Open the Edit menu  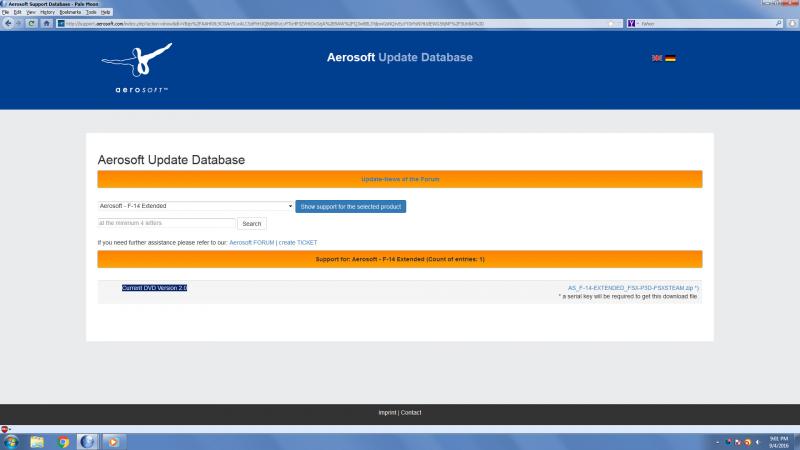[17, 12]
